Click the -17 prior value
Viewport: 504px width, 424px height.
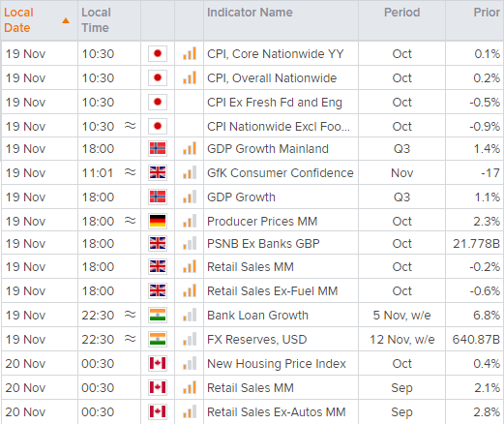pos(490,173)
